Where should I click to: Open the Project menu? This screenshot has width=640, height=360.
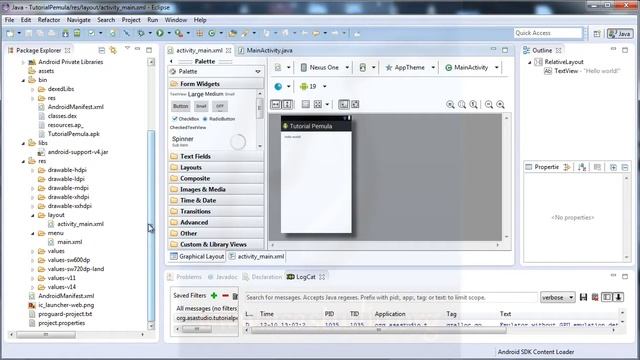click(x=131, y=20)
